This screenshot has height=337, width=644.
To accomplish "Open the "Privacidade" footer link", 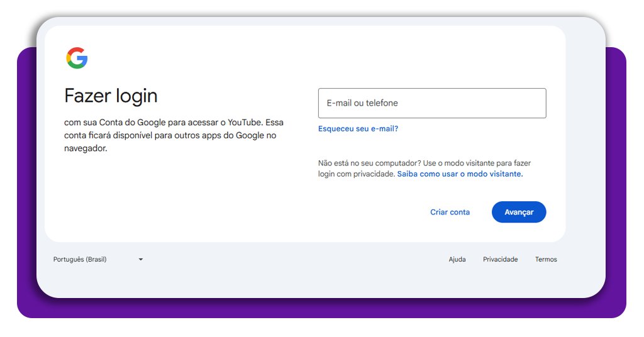I will click(x=500, y=259).
